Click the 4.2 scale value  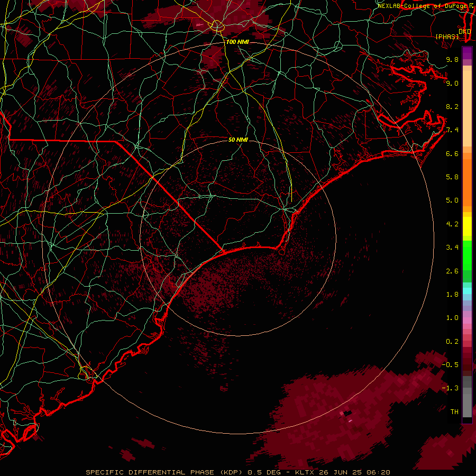452,224
